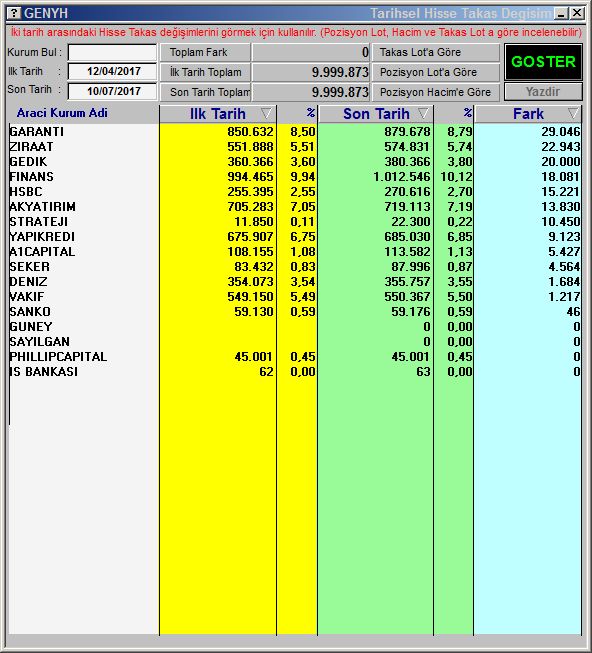The height and width of the screenshot is (653, 592).
Task: Close the GENYH window
Action: (577, 13)
